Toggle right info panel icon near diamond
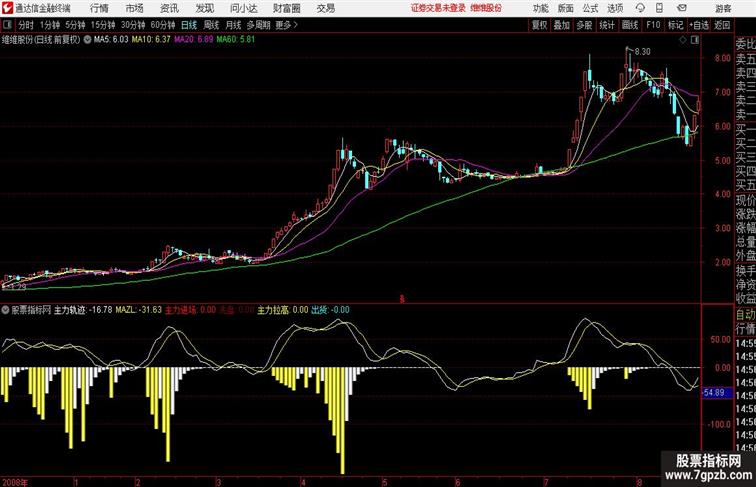 (x=695, y=40)
